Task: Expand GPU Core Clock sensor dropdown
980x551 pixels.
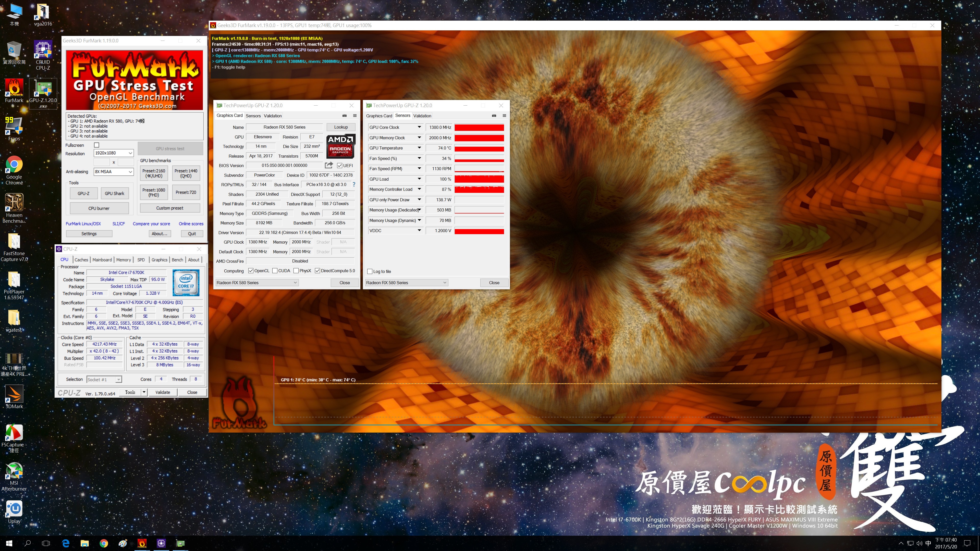Action: click(x=419, y=127)
